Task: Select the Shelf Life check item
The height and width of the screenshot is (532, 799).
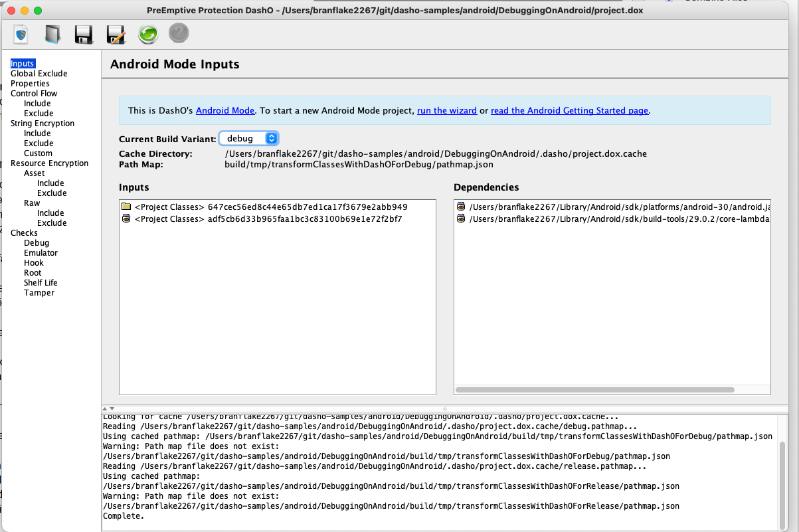Action: [x=41, y=283]
